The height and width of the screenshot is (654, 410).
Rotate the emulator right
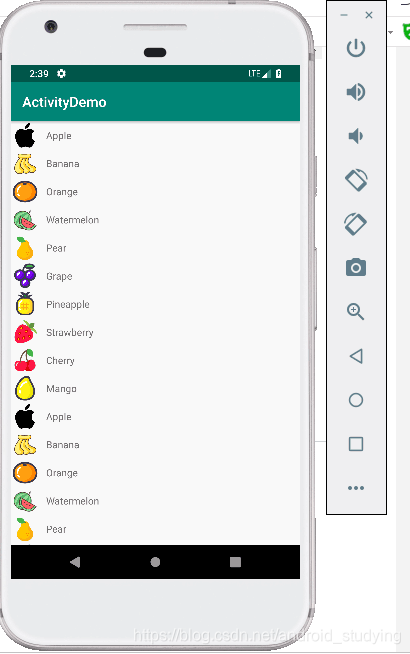[356, 224]
